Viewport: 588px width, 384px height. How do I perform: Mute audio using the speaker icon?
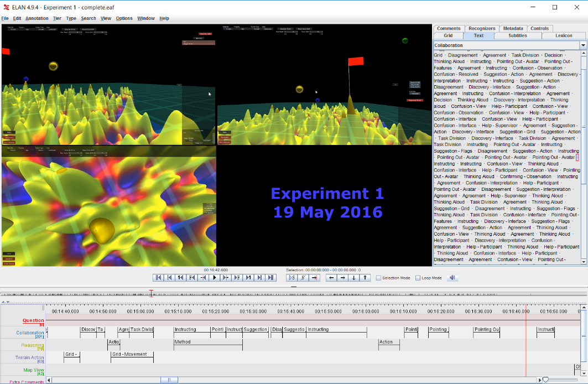click(452, 278)
